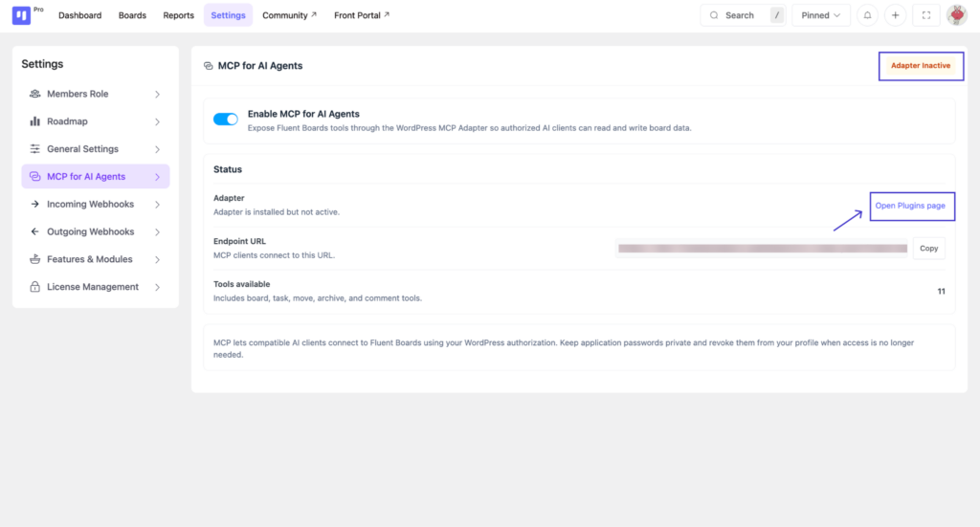Expand Features & Modules chevron
The width and height of the screenshot is (980, 527).
point(158,260)
